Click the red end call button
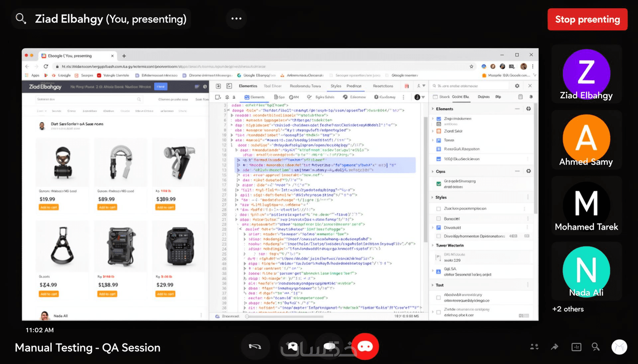This screenshot has height=364, width=638. (365, 346)
